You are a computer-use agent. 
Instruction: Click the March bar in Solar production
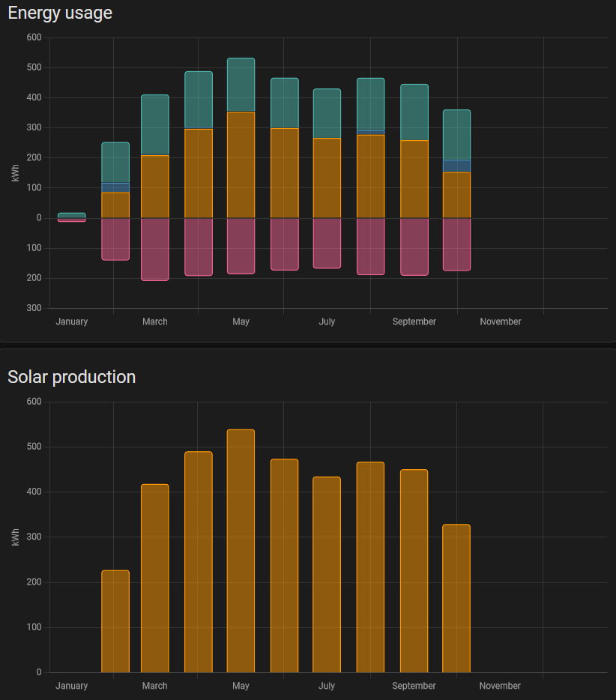click(x=155, y=578)
